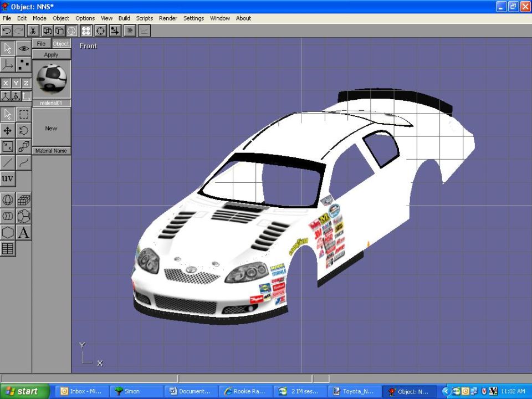Click the Redo arrow icon
Viewport: 532px width, 399px height.
[19, 31]
